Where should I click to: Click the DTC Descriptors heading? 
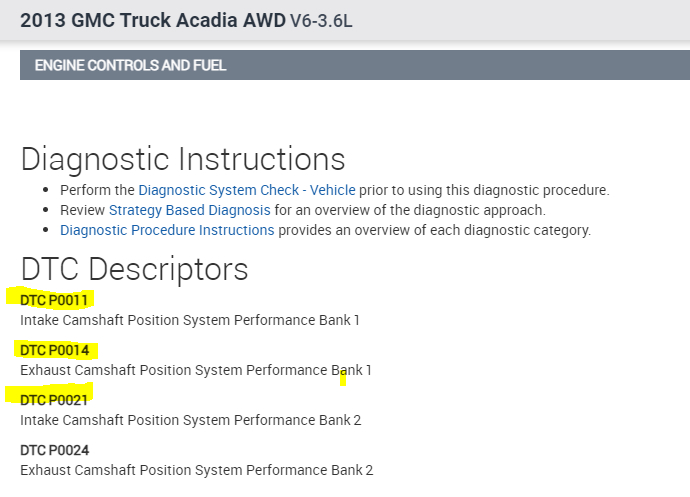(x=134, y=269)
